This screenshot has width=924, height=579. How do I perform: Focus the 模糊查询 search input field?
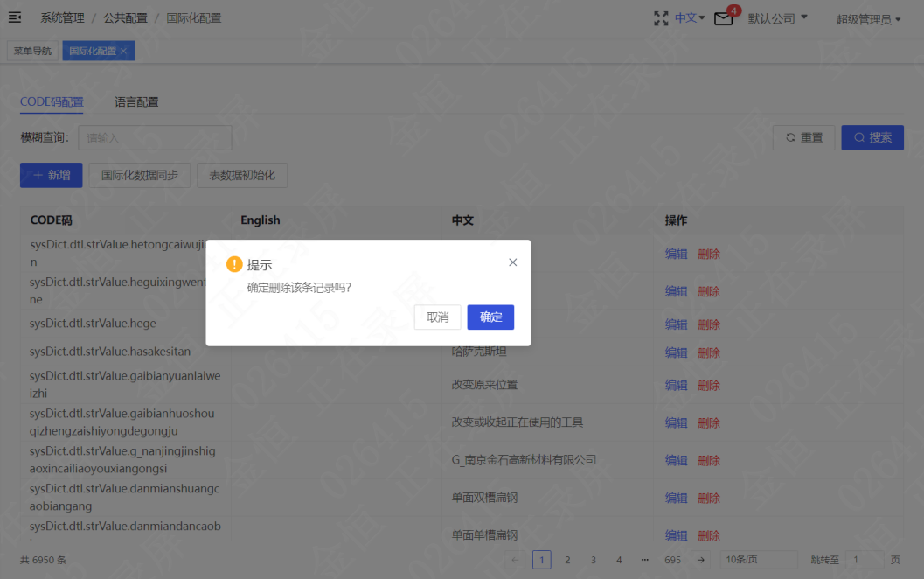(155, 138)
